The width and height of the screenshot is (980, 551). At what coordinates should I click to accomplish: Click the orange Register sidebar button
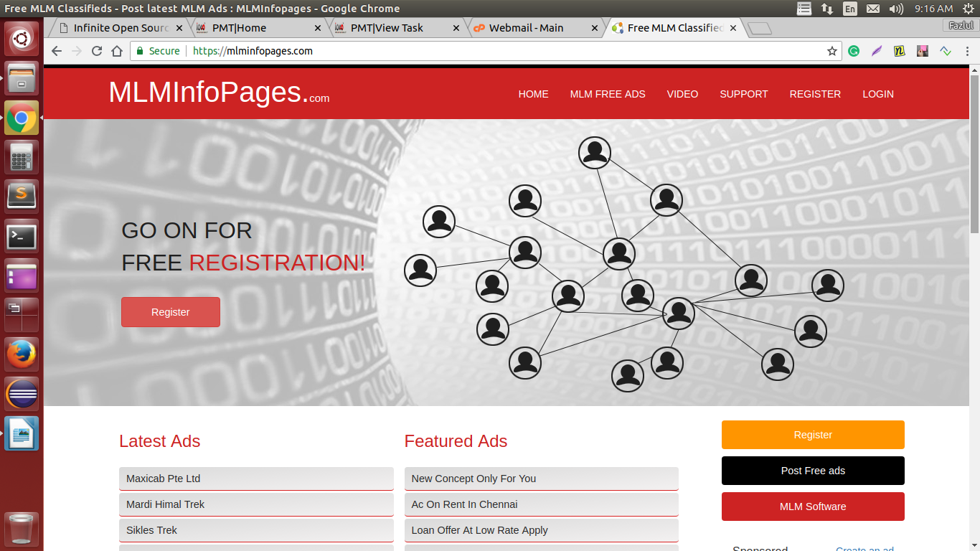813,435
